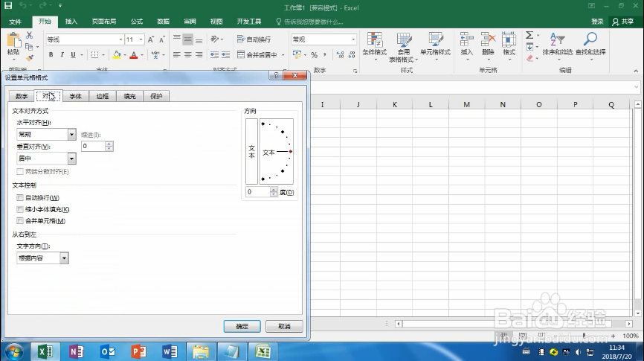Switch to the Font (字体) tab in dialog

coord(76,96)
